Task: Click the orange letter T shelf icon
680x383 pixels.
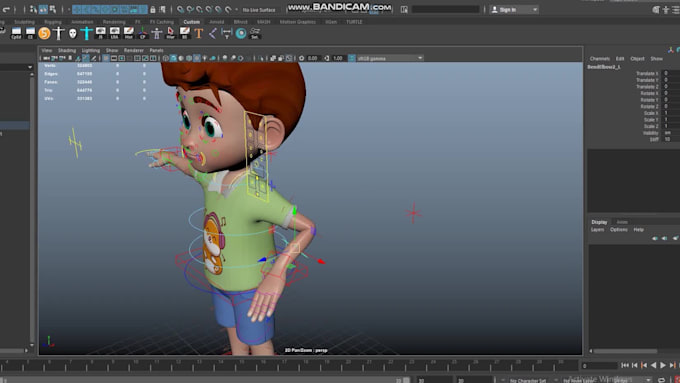Action: (x=199, y=33)
